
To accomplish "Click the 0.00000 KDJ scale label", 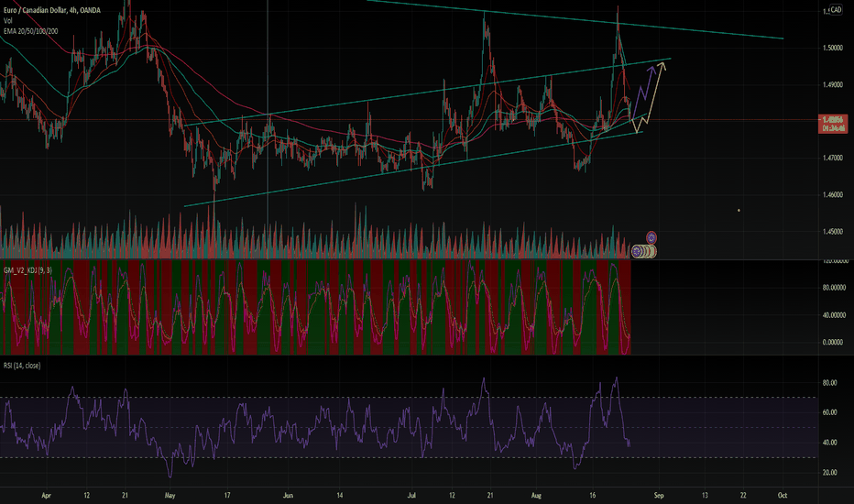I will 833,342.
